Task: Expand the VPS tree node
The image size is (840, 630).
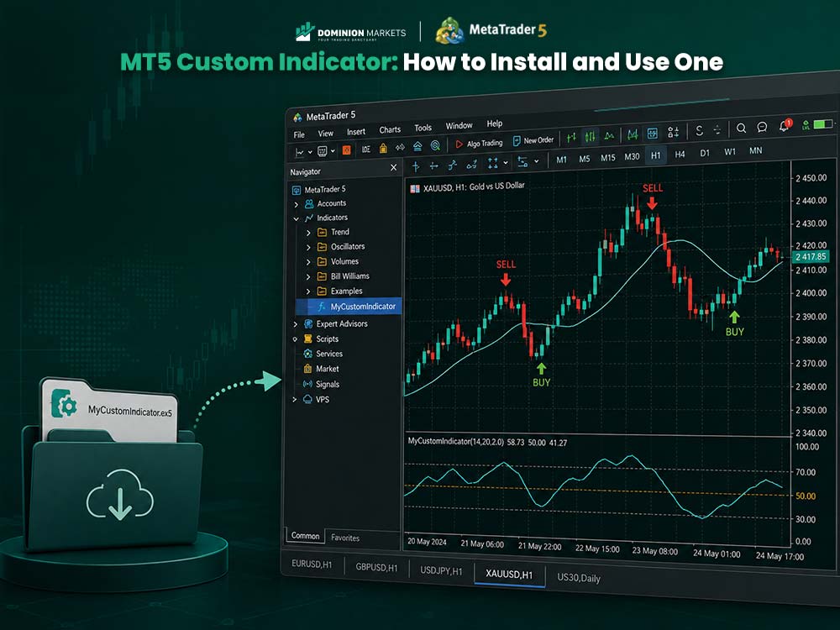Action: point(294,400)
